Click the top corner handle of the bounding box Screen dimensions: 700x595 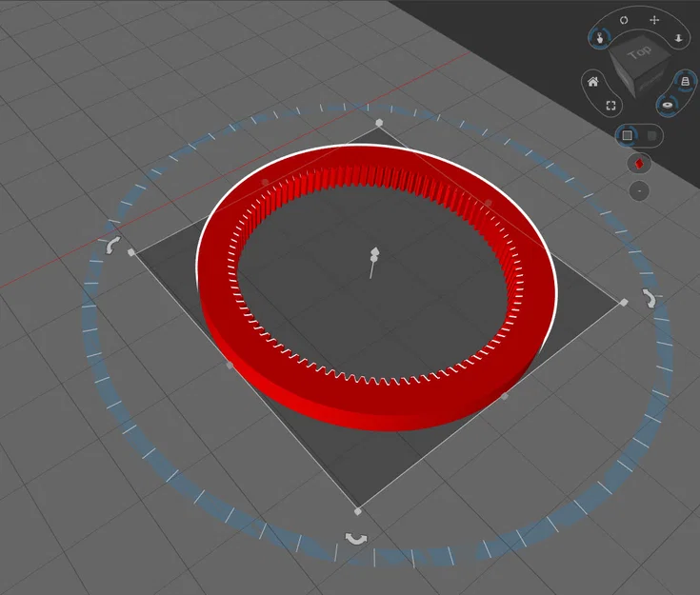pos(379,122)
